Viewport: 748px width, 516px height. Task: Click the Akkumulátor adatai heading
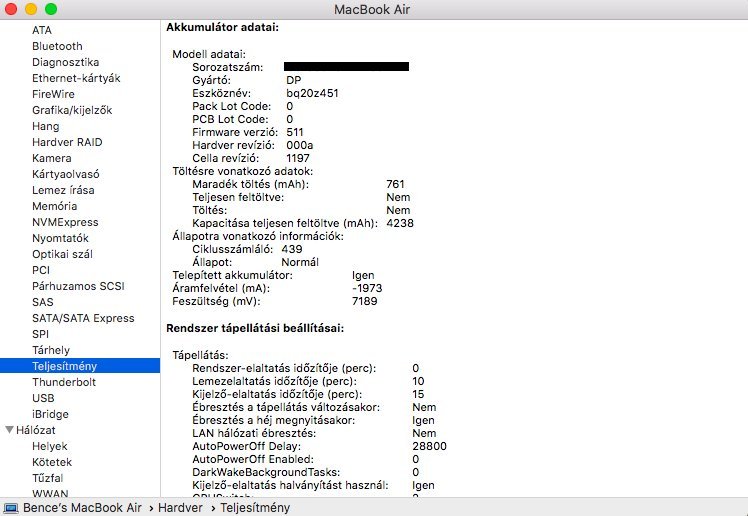[222, 28]
